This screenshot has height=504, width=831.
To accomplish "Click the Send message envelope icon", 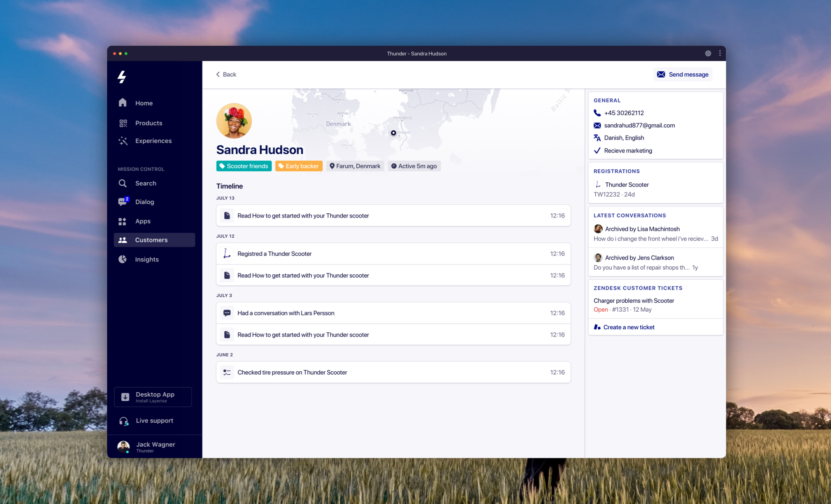I will (660, 74).
